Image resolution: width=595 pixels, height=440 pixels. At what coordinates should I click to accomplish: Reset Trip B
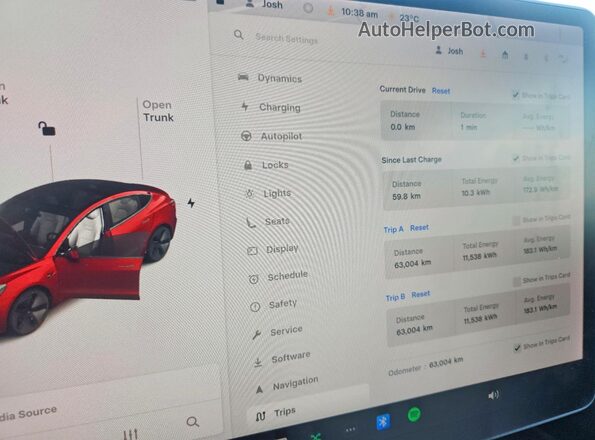(x=421, y=294)
